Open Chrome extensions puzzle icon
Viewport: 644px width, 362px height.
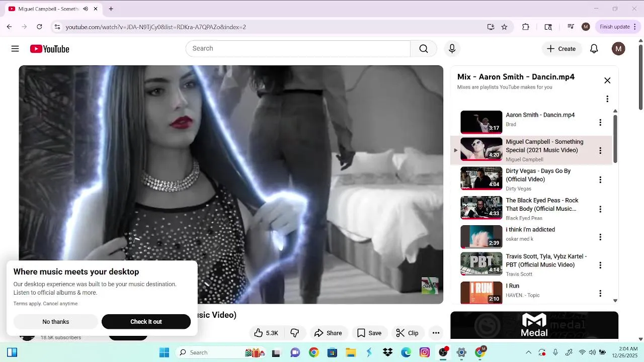(x=526, y=27)
